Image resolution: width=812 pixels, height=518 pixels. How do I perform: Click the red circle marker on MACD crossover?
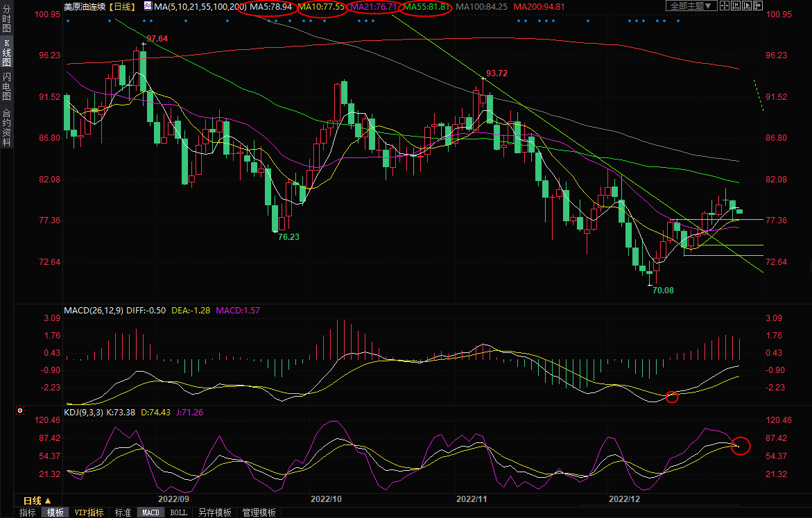pyautogui.click(x=671, y=397)
